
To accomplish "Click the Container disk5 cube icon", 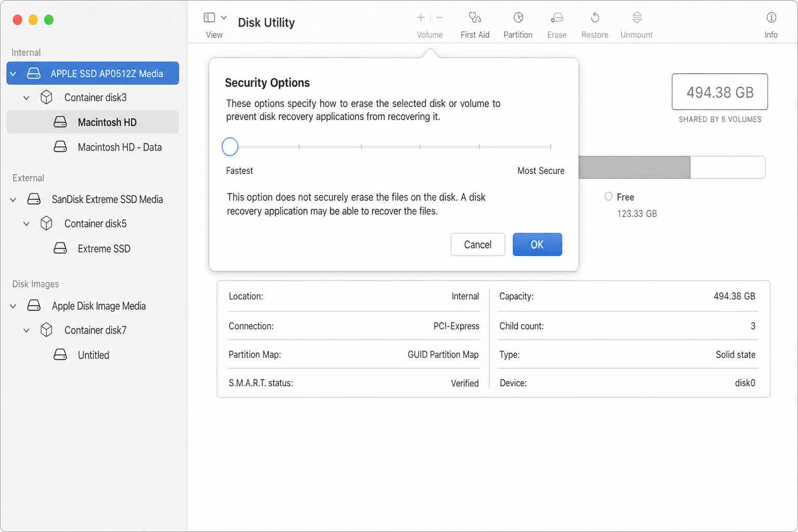I will coord(46,223).
